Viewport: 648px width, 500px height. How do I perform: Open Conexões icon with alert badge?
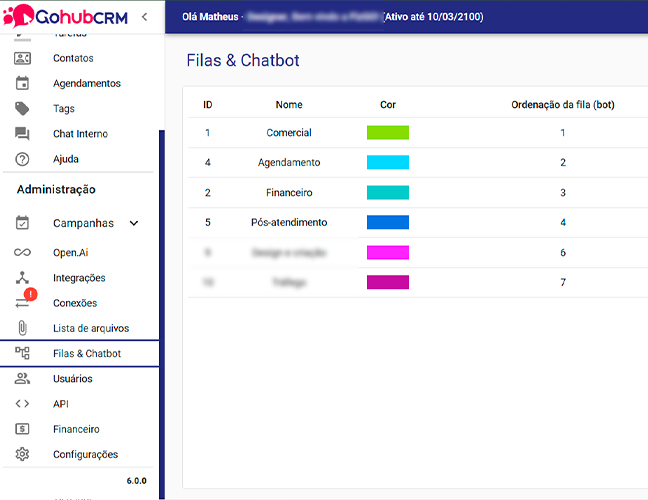[22, 303]
